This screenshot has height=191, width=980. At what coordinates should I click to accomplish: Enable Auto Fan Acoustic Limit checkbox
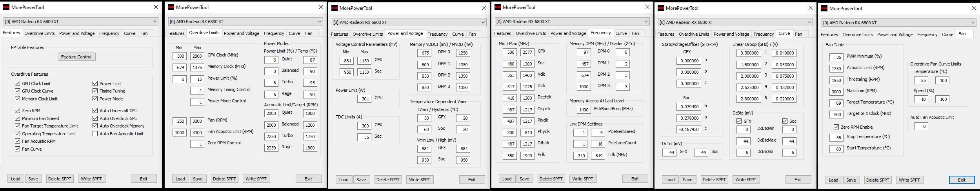tap(95, 134)
